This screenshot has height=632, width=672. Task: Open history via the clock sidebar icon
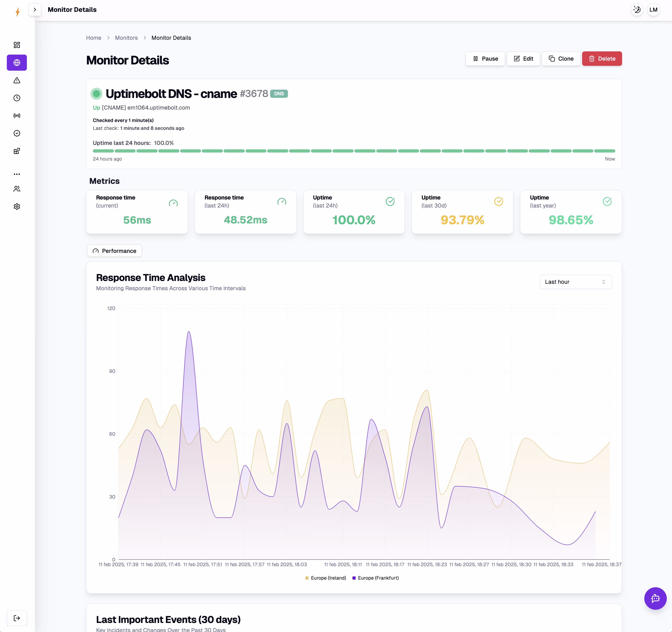(17, 98)
